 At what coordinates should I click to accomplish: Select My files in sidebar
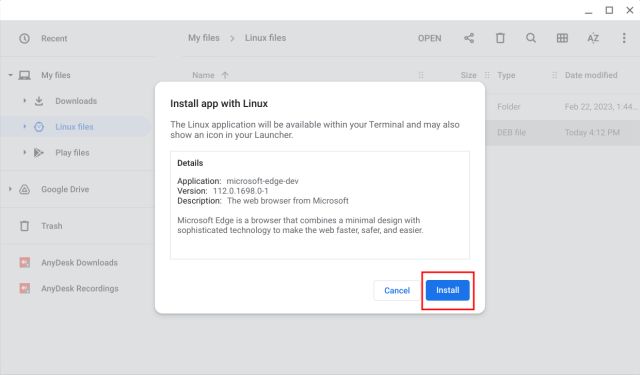pos(56,75)
